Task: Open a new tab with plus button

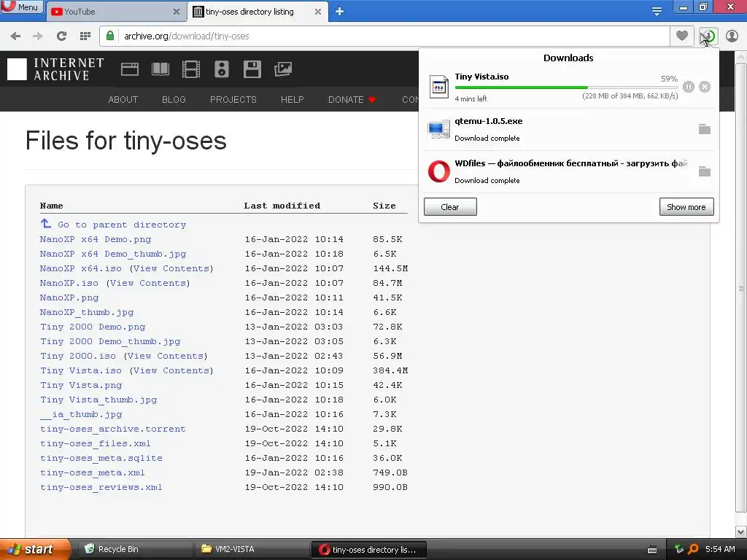Action: [x=339, y=12]
